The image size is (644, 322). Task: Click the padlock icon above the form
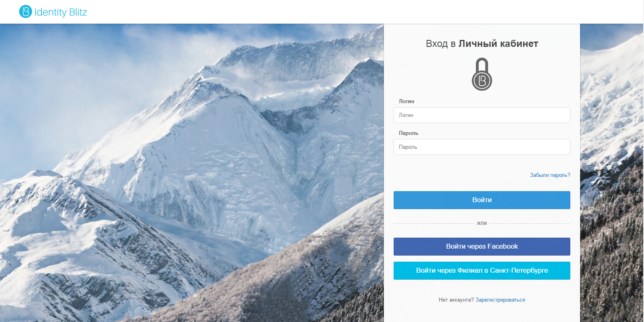[x=482, y=74]
